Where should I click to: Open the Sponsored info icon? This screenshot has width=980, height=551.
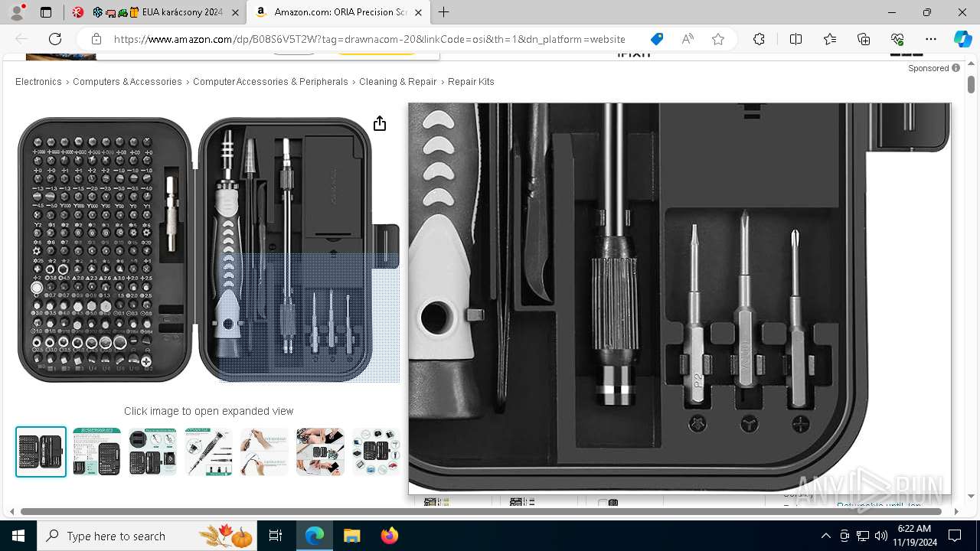(x=955, y=68)
